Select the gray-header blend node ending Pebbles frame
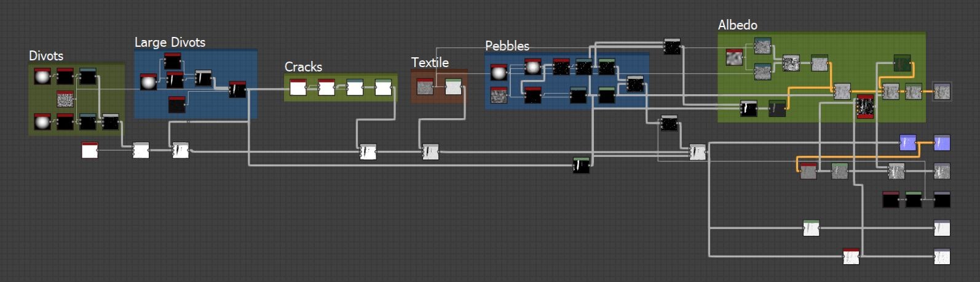 click(x=635, y=84)
